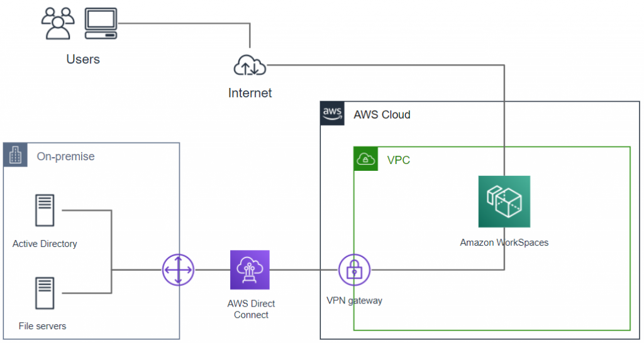Select the Active Directory server icon
The image size is (644, 343).
point(45,210)
